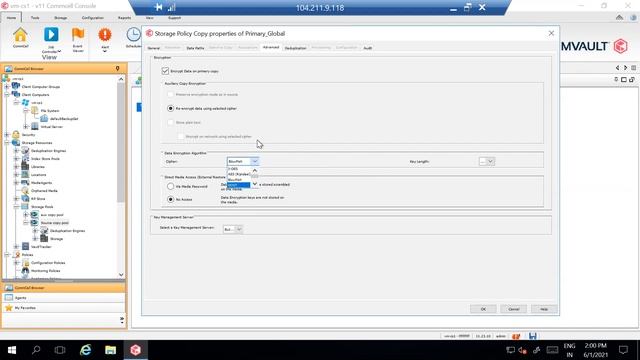Open the Reports ribbon tab
Screen dimensions: 640x360
[124, 18]
